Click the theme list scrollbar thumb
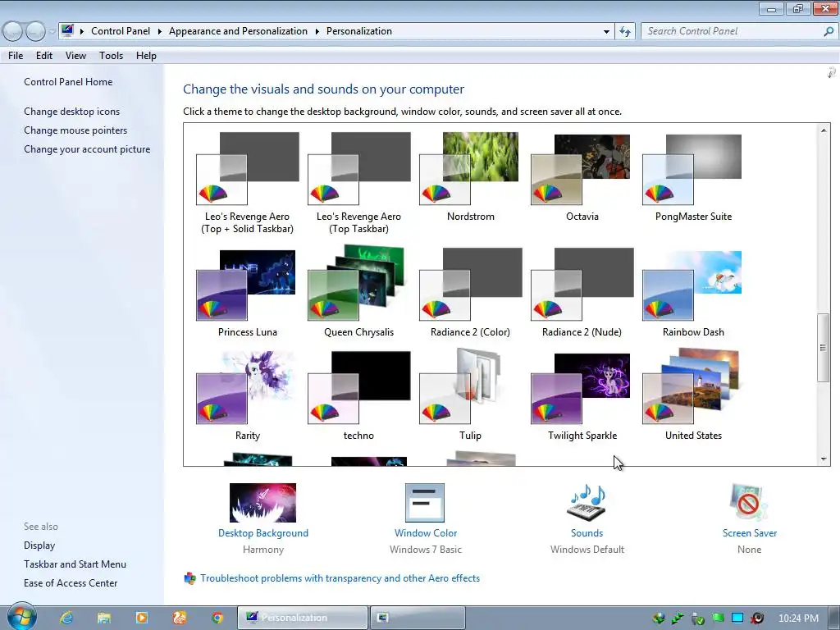This screenshot has width=840, height=630. tap(824, 348)
